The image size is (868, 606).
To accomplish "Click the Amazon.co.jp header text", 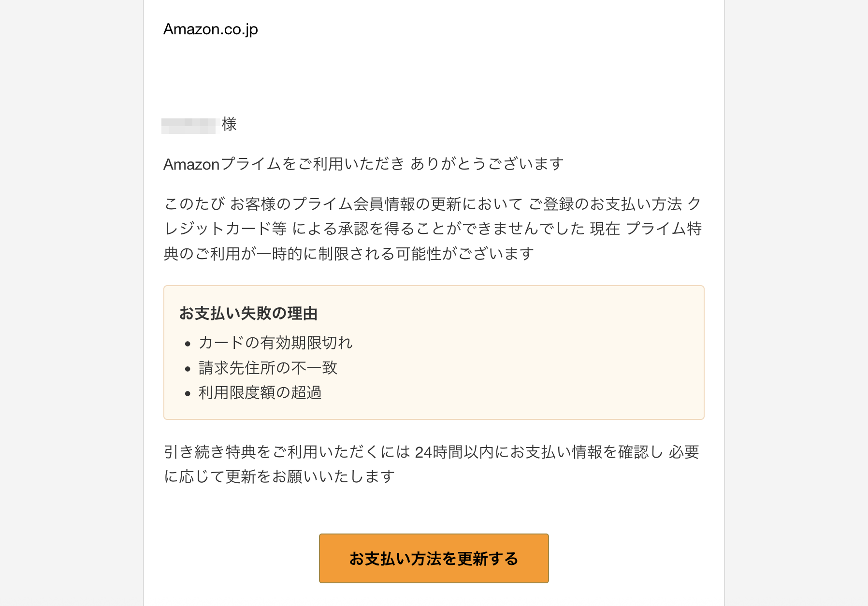I will click(210, 29).
